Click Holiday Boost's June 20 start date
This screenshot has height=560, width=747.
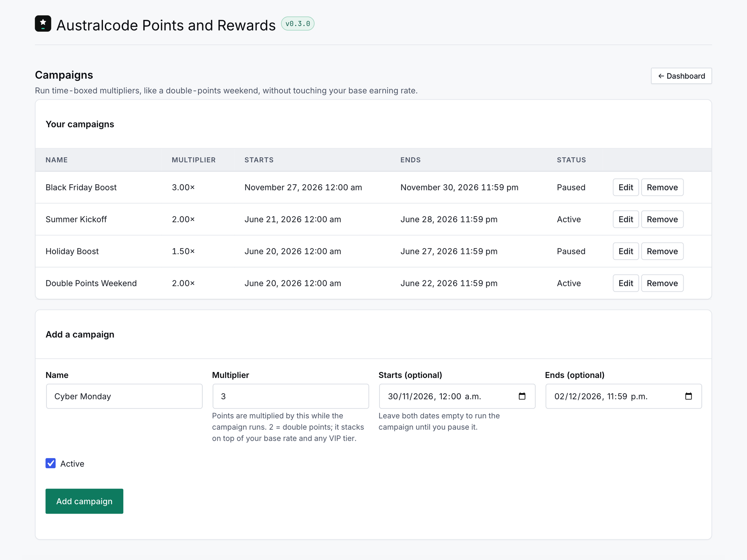coord(293,251)
